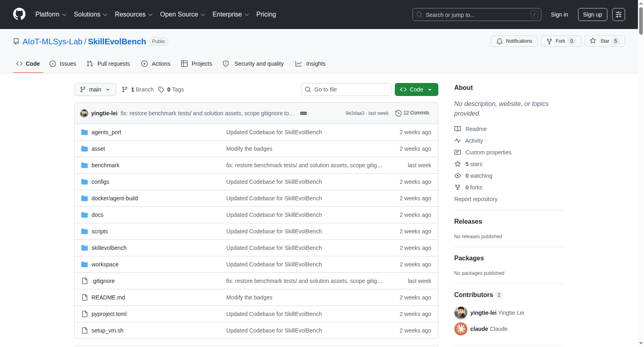Open the AIoT-MLSys-Lab organization link
644x347 pixels.
52,42
